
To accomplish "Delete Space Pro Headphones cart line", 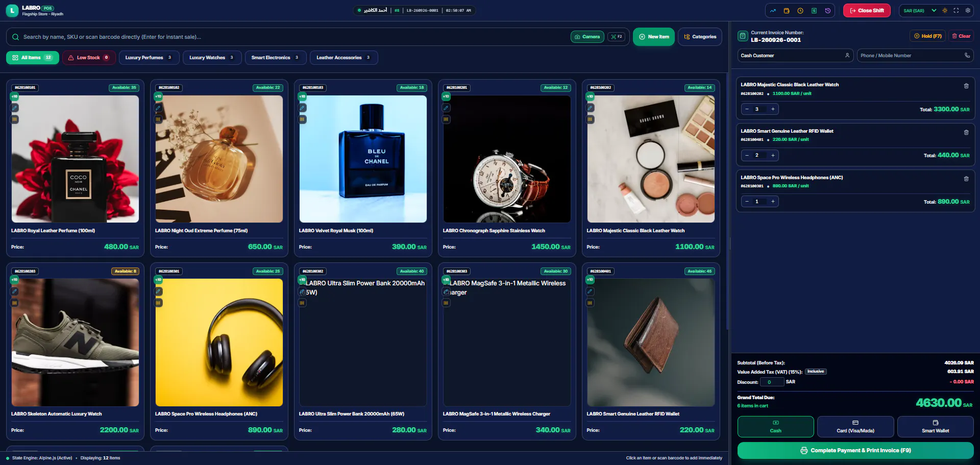I will pos(966,179).
